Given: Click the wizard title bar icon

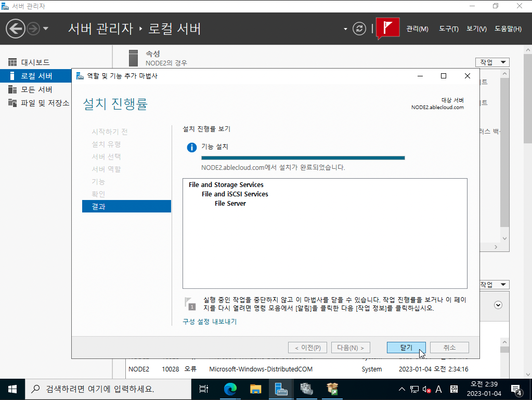Looking at the screenshot, I should click(x=80, y=76).
